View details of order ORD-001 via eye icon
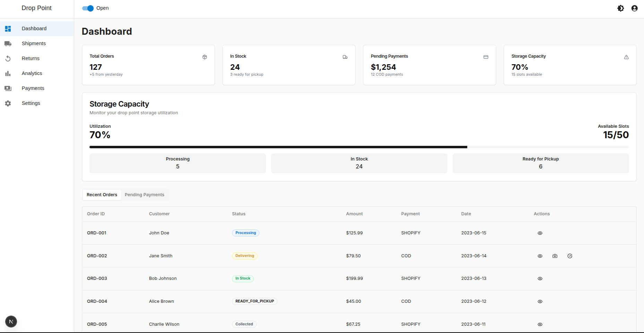 tap(540, 233)
